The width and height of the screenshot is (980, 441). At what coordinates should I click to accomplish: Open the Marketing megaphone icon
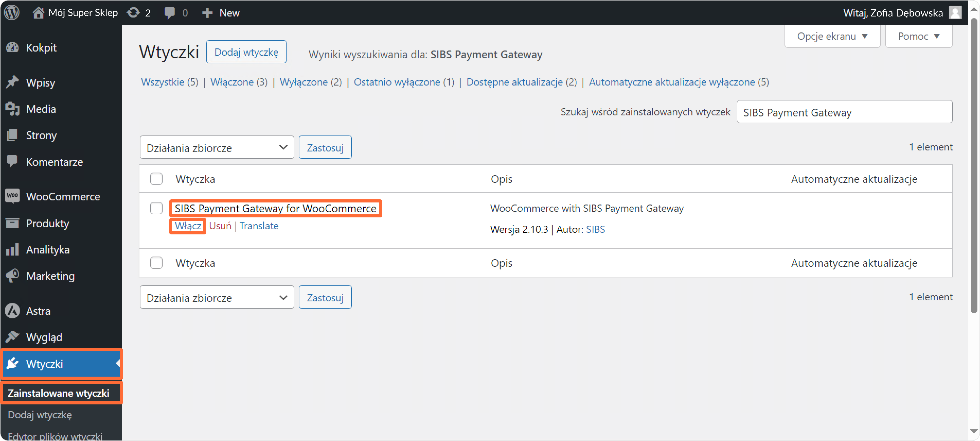(13, 276)
